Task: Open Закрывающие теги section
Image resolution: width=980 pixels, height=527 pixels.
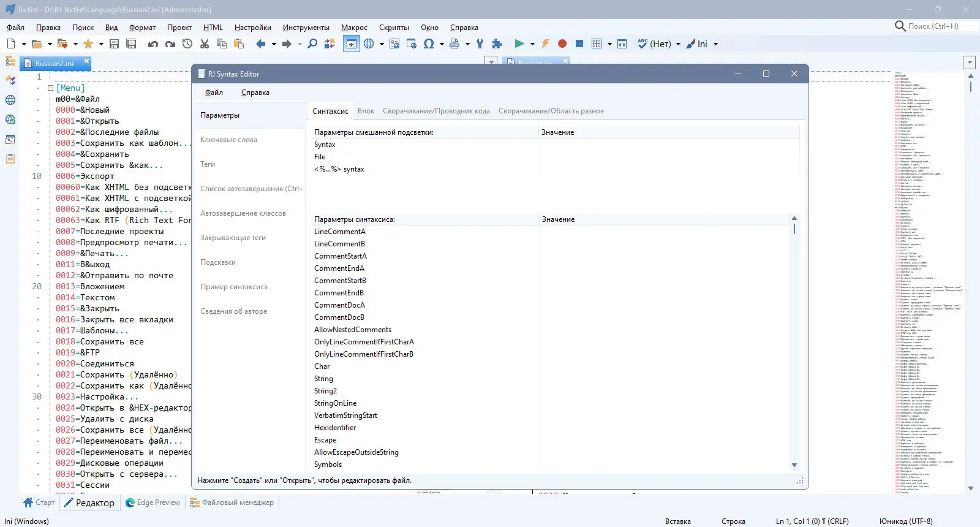Action: (233, 238)
